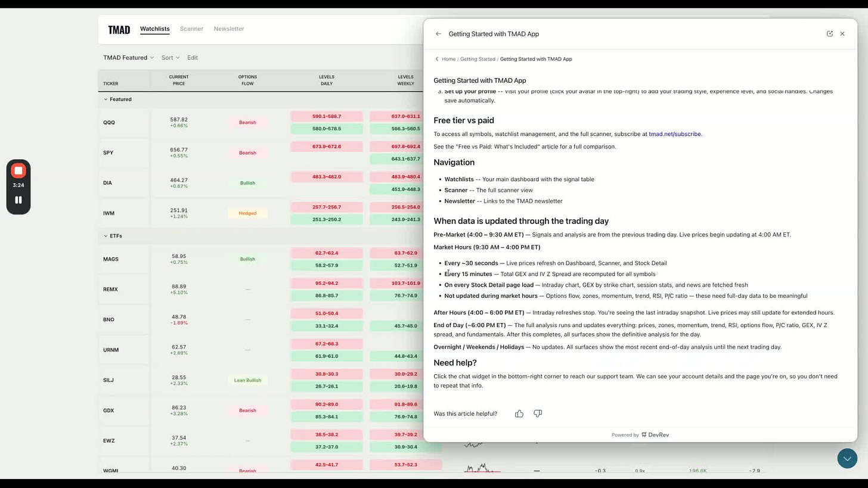Click daily level 673.9-672.6 for SPY
The height and width of the screenshot is (488, 868).
click(327, 147)
